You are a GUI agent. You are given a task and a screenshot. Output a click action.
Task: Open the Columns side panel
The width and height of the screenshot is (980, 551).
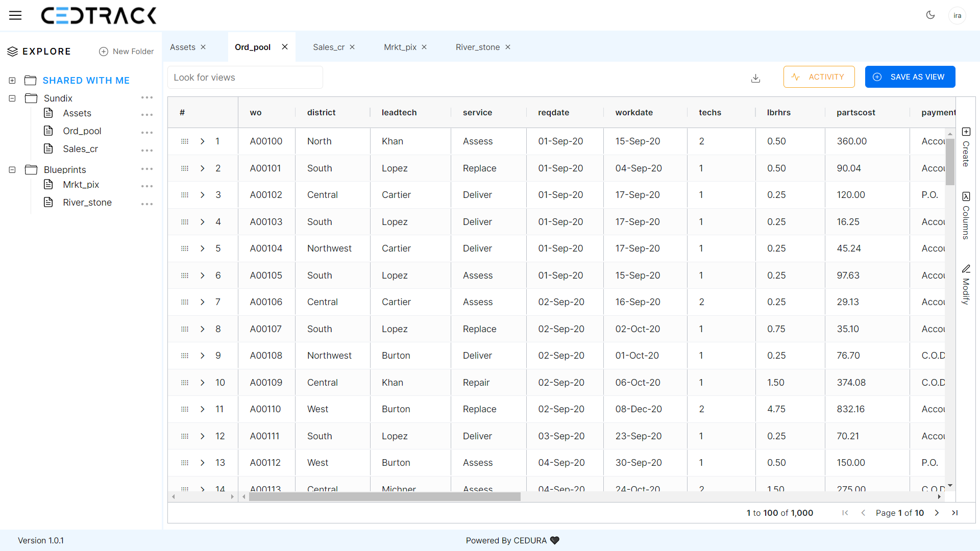[x=966, y=216]
